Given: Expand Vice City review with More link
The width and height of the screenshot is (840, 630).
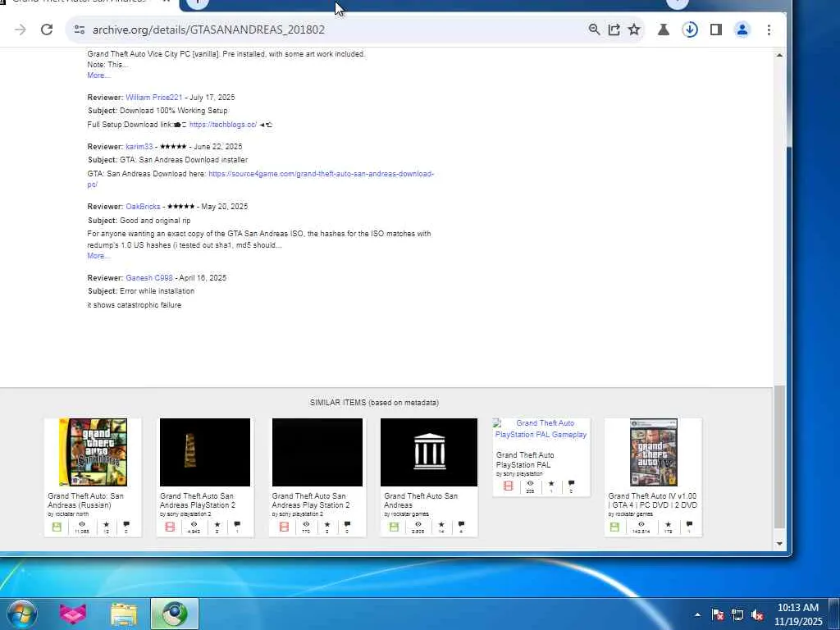Looking at the screenshot, I should point(98,75).
